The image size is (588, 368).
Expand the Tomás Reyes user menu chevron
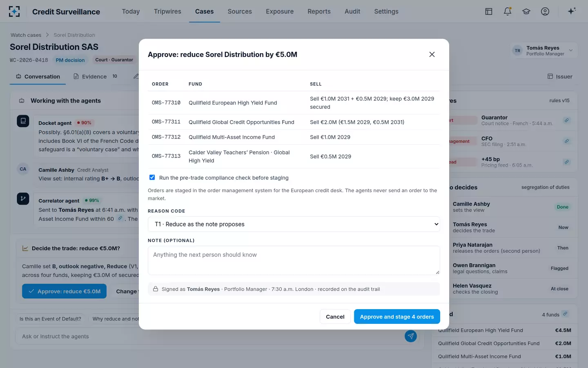(571, 51)
